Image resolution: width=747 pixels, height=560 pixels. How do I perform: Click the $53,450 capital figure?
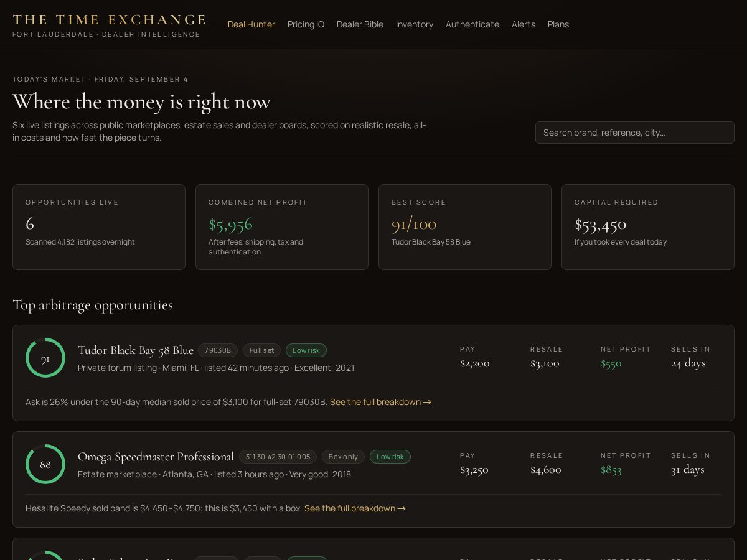point(601,224)
